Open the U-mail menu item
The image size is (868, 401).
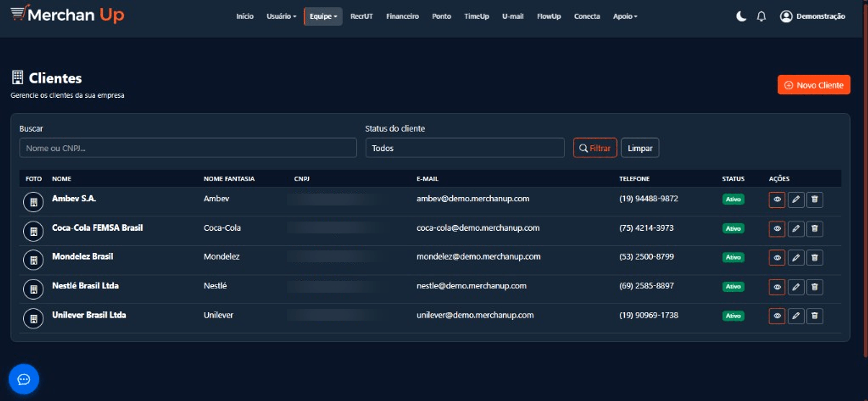pos(513,16)
